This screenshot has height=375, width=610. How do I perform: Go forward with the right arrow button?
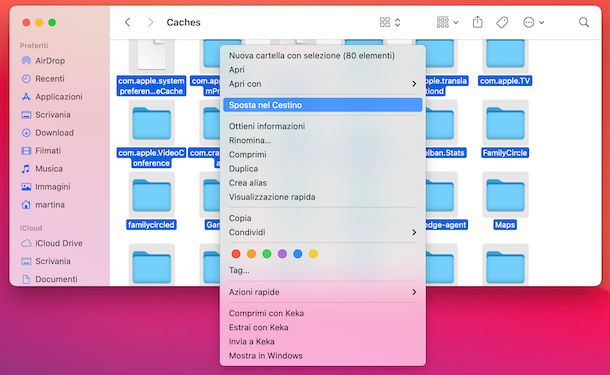150,22
